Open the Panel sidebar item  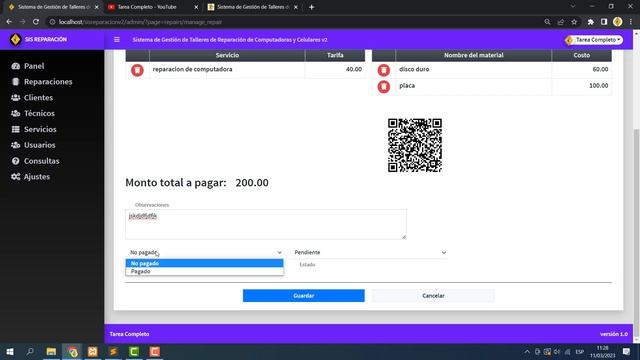pos(34,66)
